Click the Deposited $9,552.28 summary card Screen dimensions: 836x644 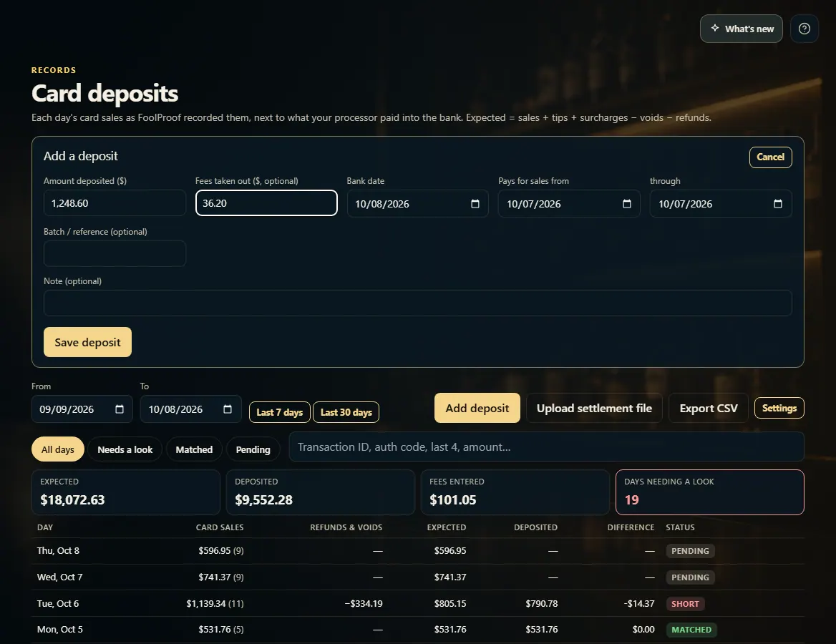pyautogui.click(x=321, y=492)
